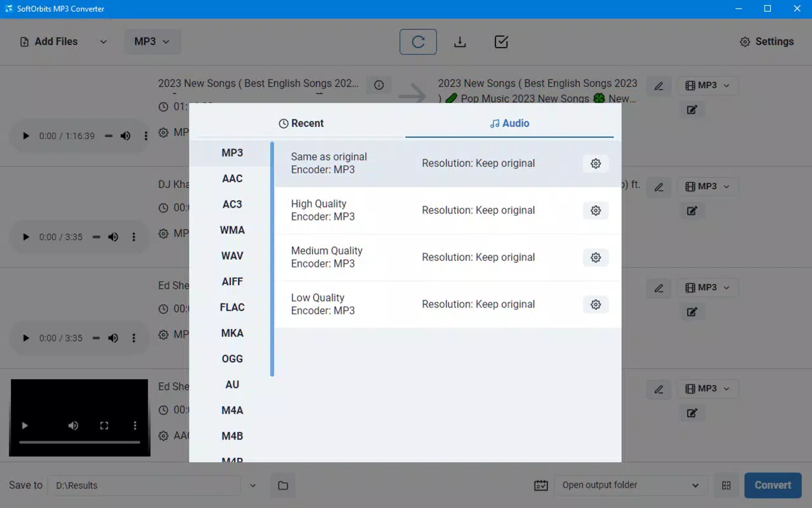Open gear settings for Same as original preset

coord(596,164)
